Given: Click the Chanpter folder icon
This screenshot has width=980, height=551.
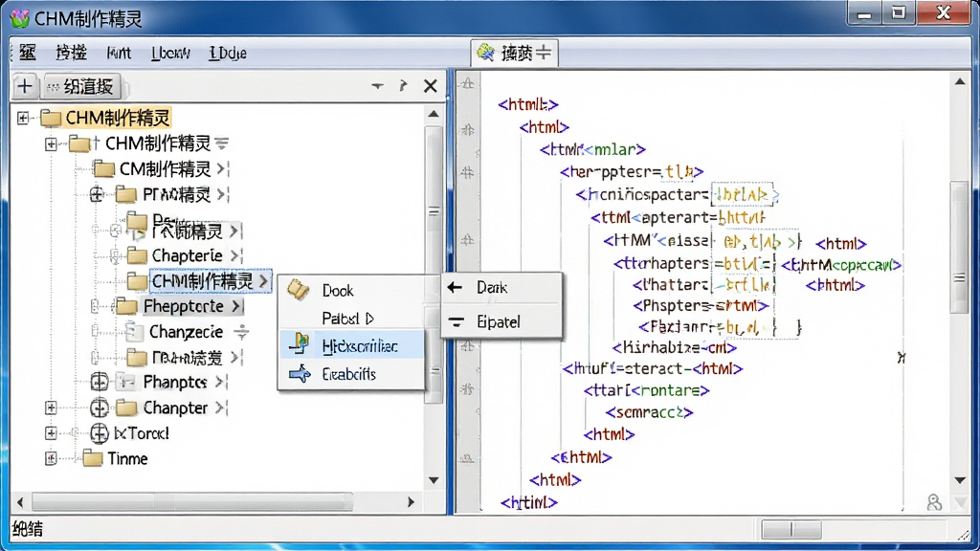Looking at the screenshot, I should click(126, 408).
